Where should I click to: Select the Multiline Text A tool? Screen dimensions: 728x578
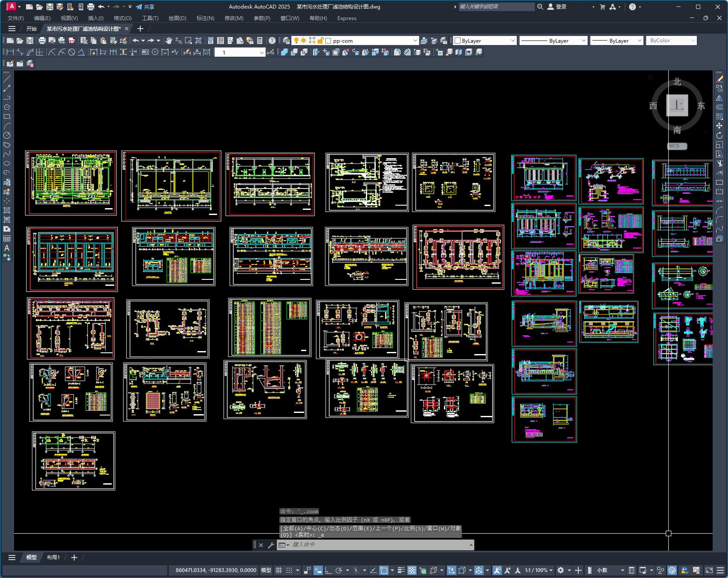[x=7, y=248]
